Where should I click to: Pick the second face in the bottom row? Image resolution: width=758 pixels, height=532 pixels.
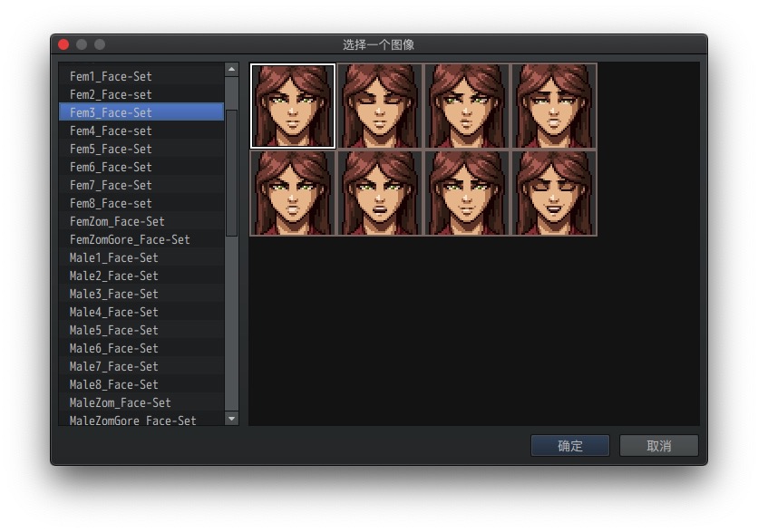point(380,193)
